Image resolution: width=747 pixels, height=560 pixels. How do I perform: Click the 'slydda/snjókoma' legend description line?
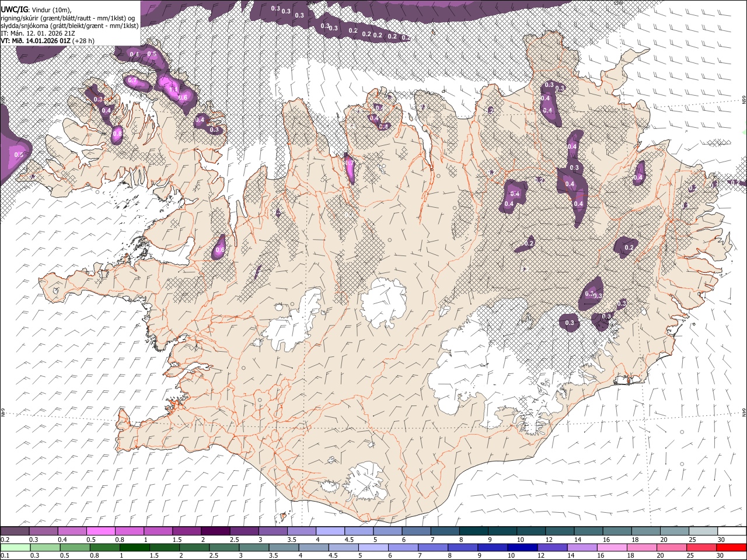point(69,26)
